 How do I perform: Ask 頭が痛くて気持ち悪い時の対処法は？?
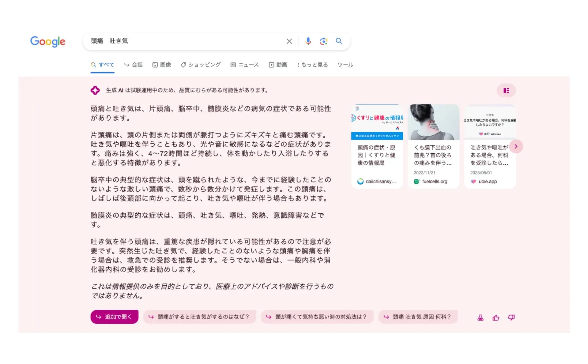pos(317,317)
